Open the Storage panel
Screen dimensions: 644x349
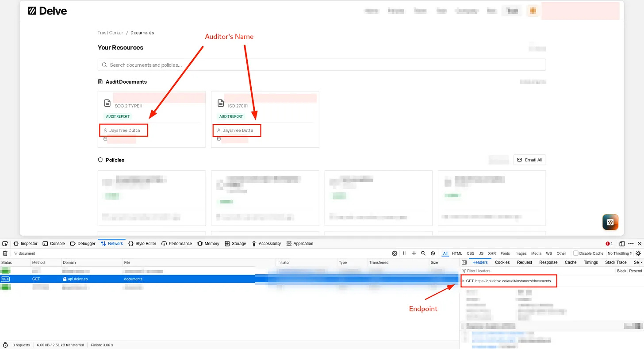(x=235, y=244)
